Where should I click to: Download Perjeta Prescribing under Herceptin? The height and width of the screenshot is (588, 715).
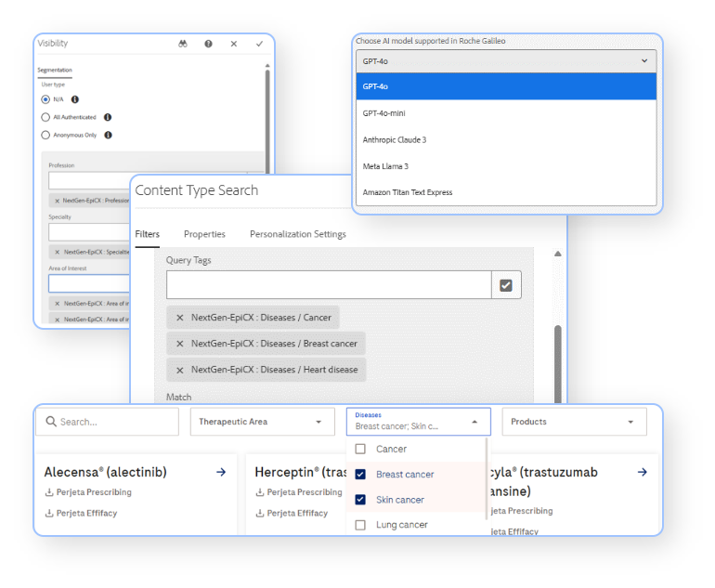pyautogui.click(x=299, y=492)
